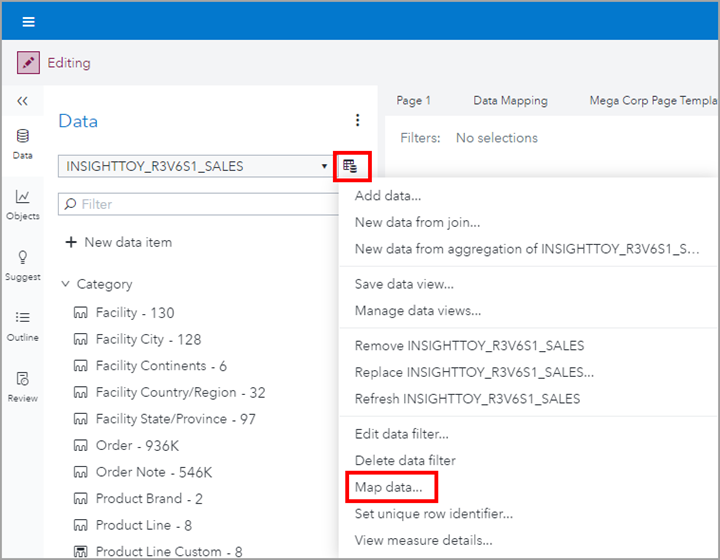720x560 pixels.
Task: Click the data source actions icon
Action: pyautogui.click(x=350, y=166)
